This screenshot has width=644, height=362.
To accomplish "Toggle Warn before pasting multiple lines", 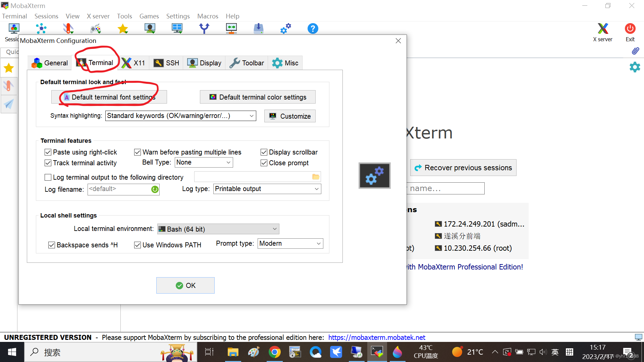I will pos(138,152).
